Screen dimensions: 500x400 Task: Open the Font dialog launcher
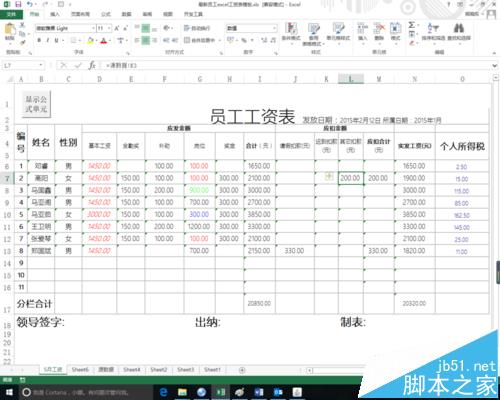tap(128, 53)
